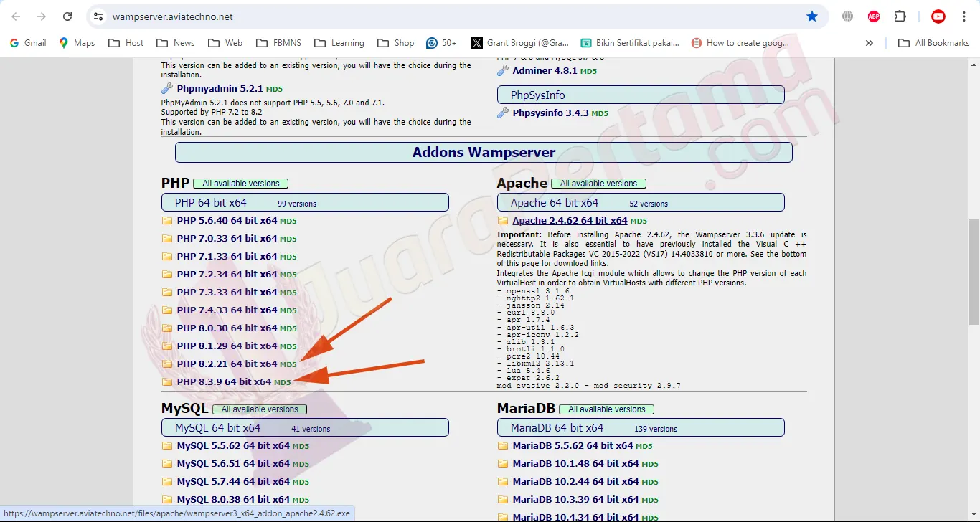Click the wrench icon beside Adminer 4.8.1

tap(503, 70)
